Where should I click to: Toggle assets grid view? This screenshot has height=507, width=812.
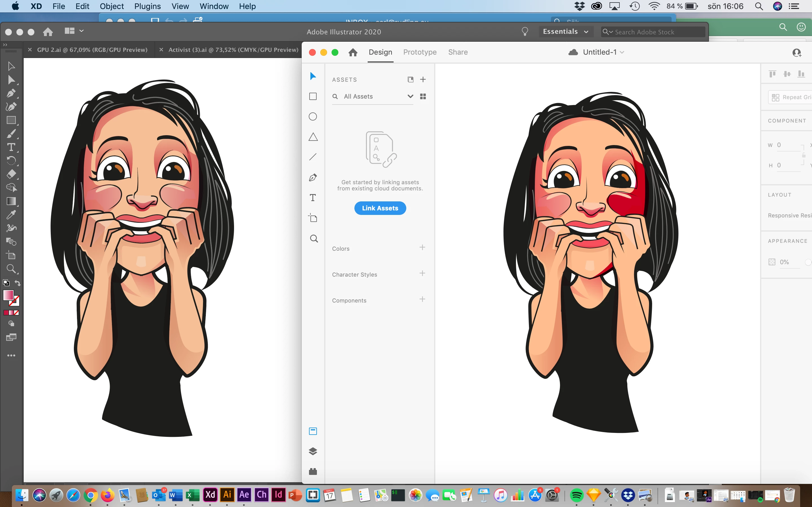click(x=423, y=97)
